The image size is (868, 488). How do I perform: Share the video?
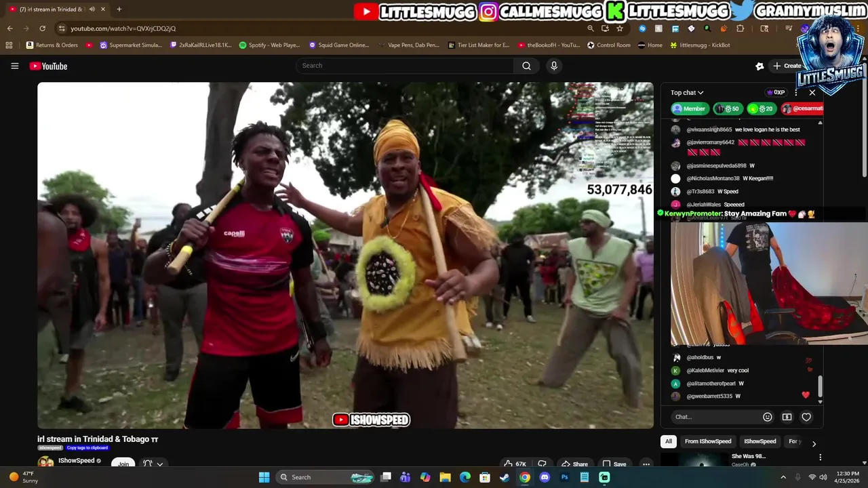pos(574,464)
